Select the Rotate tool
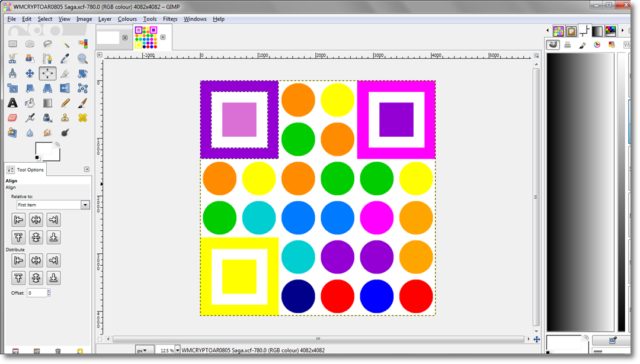Viewport: 640px width, 364px height. 82,73
